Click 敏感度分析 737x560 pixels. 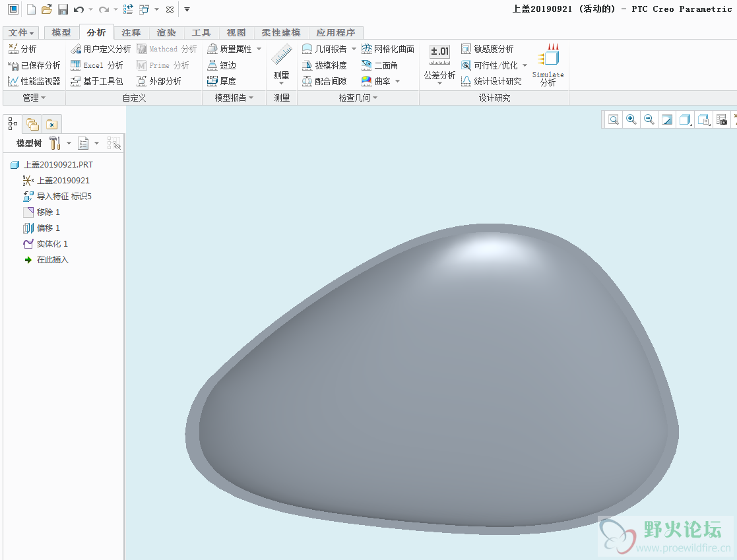[x=488, y=49]
